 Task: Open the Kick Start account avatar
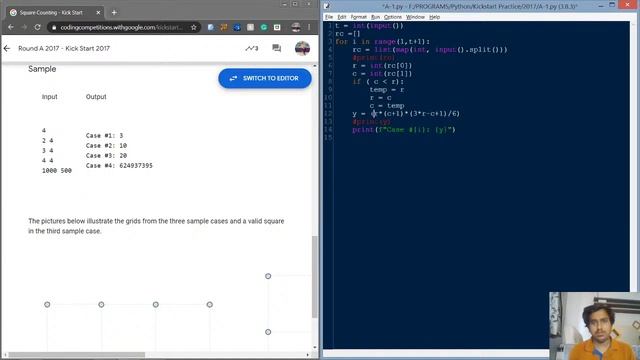(x=302, y=48)
